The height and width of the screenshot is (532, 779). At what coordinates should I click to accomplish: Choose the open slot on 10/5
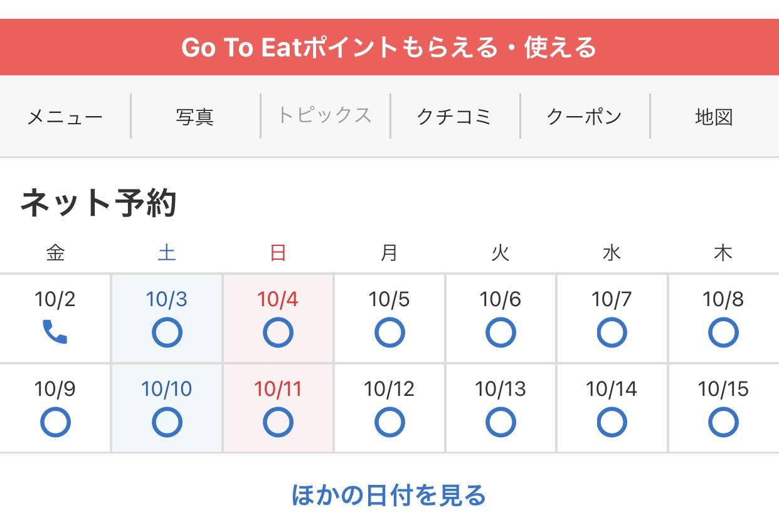coord(389,332)
